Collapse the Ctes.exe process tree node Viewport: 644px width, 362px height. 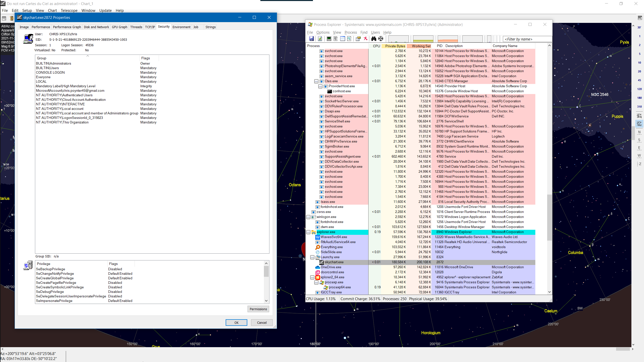coord(316,81)
